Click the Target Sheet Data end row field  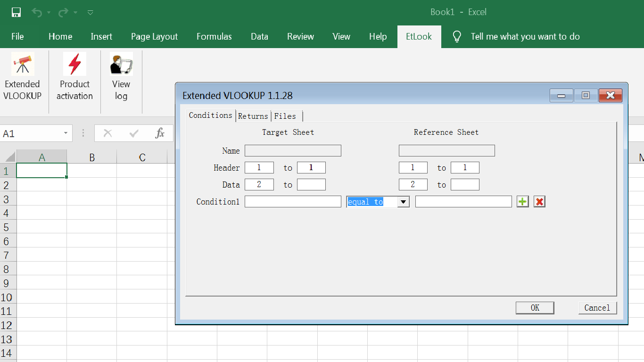point(311,185)
